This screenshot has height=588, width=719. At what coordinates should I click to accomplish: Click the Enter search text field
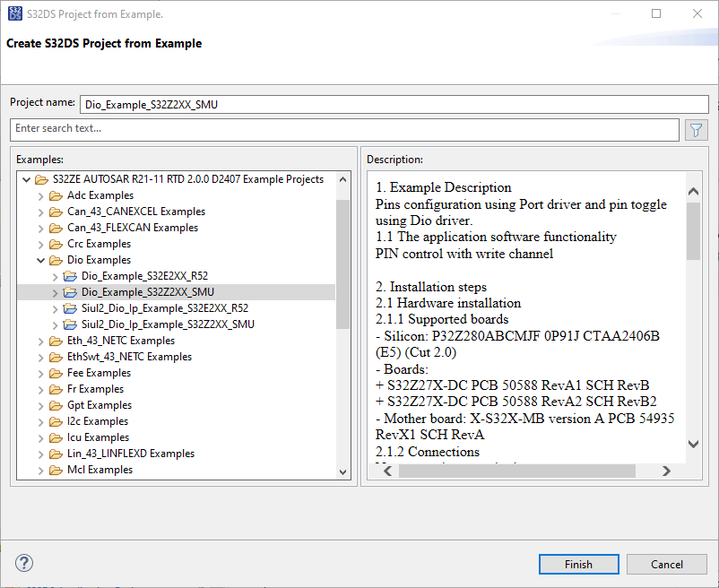[344, 129]
